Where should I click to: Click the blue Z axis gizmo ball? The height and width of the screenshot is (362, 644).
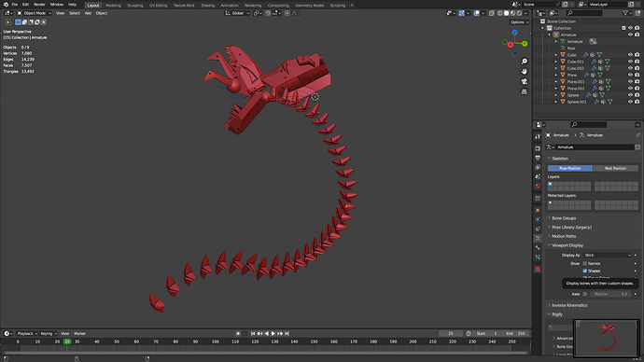coord(514,33)
